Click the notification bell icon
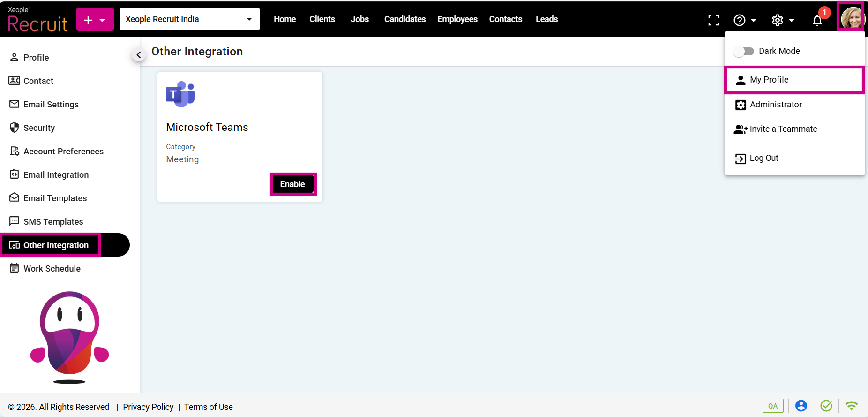The image size is (868, 417). (817, 20)
